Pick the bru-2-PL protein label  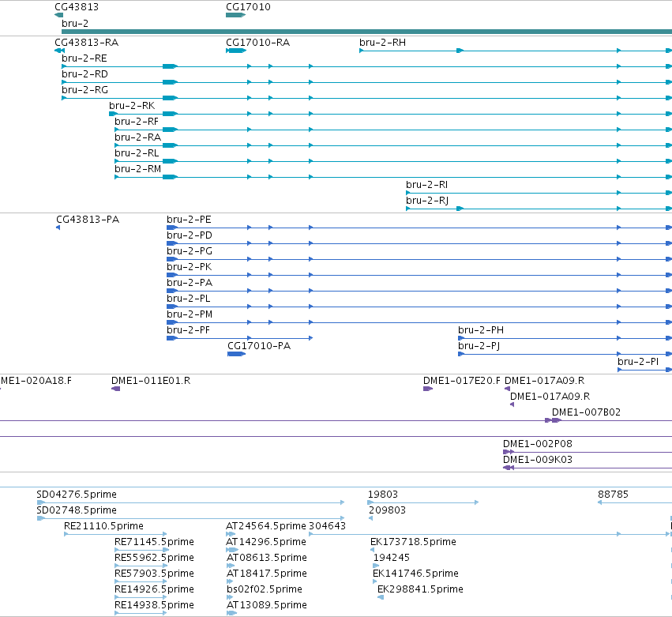pyautogui.click(x=189, y=299)
